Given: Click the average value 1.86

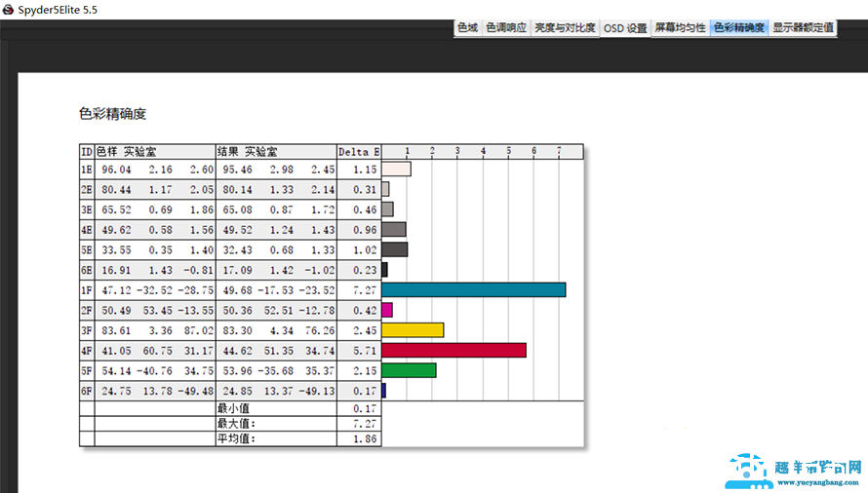Looking at the screenshot, I should pyautogui.click(x=365, y=438).
